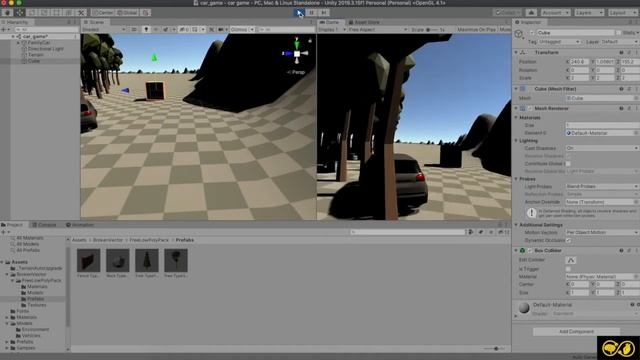Screen dimensions: 640x360
Task: Toggle scene lighting bulb icon
Action: [x=146, y=29]
